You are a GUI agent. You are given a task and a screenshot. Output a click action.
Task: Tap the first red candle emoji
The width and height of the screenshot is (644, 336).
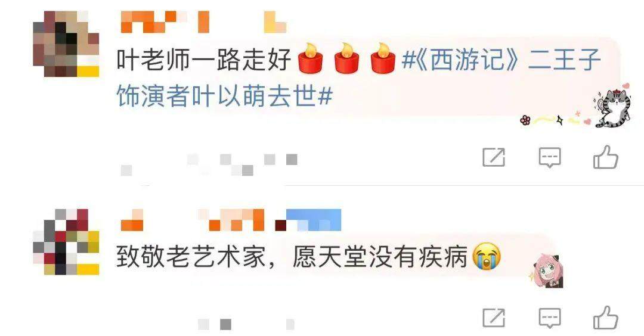[311, 58]
